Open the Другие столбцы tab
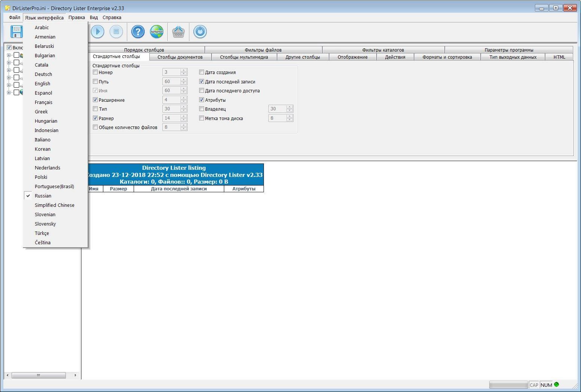Viewport: 581px width, 392px height. tap(303, 57)
